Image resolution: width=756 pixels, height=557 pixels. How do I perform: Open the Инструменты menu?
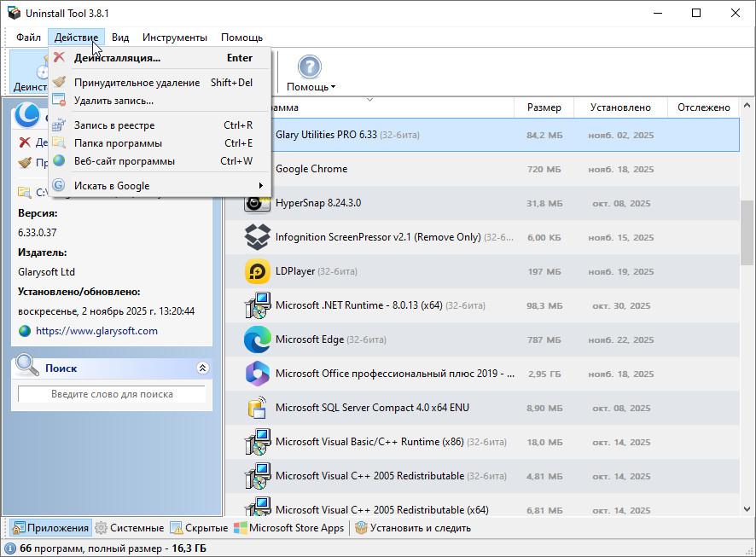(x=174, y=38)
